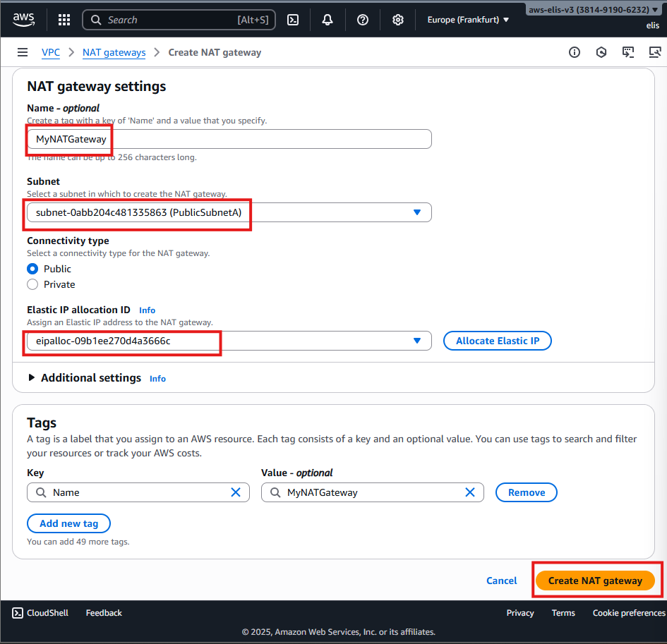Select Private connectivity type
Image resolution: width=667 pixels, height=644 pixels.
pyautogui.click(x=32, y=284)
